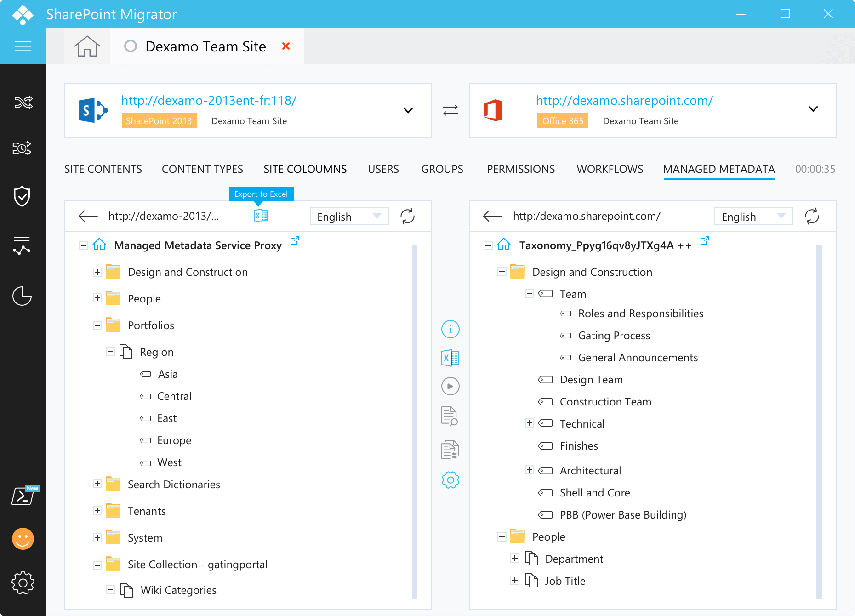
Task: Open the document options icon in center toolbar
Action: pyautogui.click(x=450, y=450)
